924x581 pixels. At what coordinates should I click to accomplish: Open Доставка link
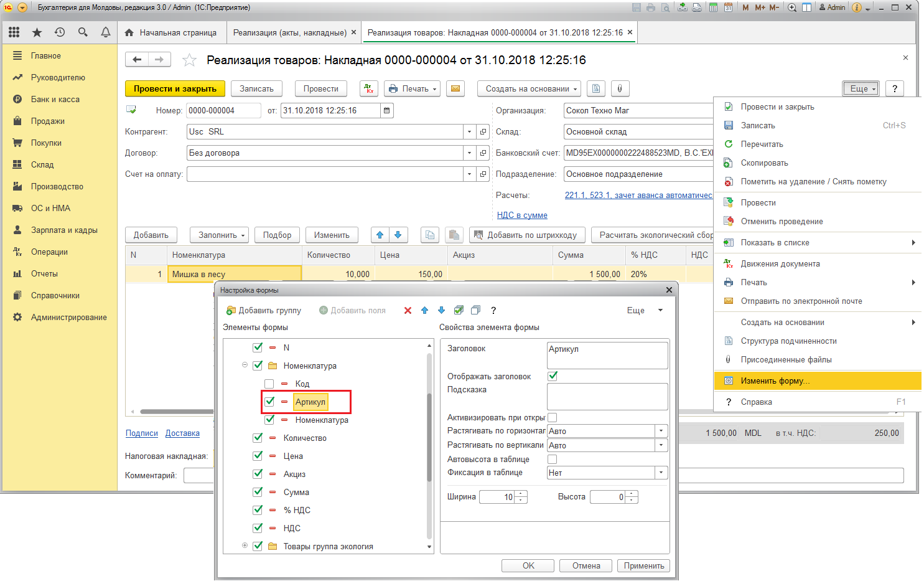(182, 433)
